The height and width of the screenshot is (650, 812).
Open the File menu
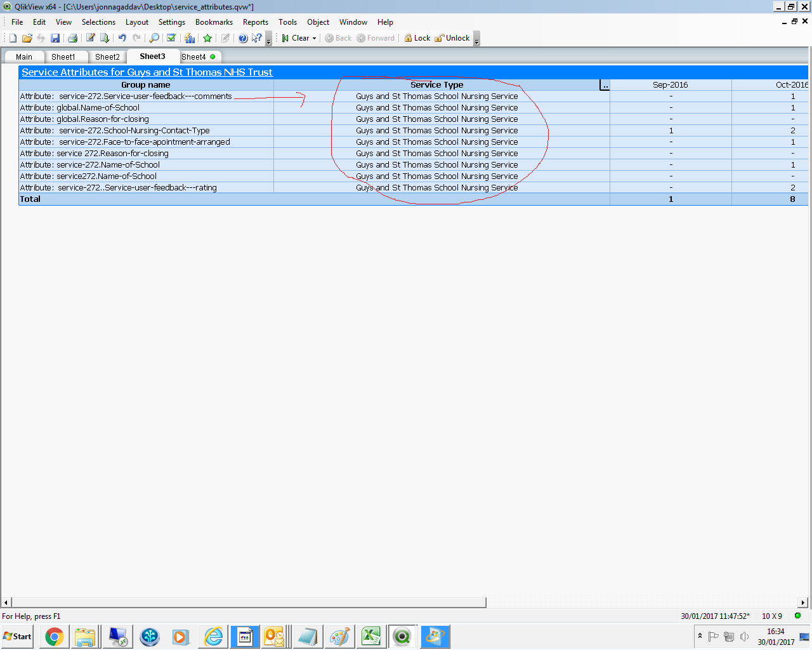tap(17, 22)
